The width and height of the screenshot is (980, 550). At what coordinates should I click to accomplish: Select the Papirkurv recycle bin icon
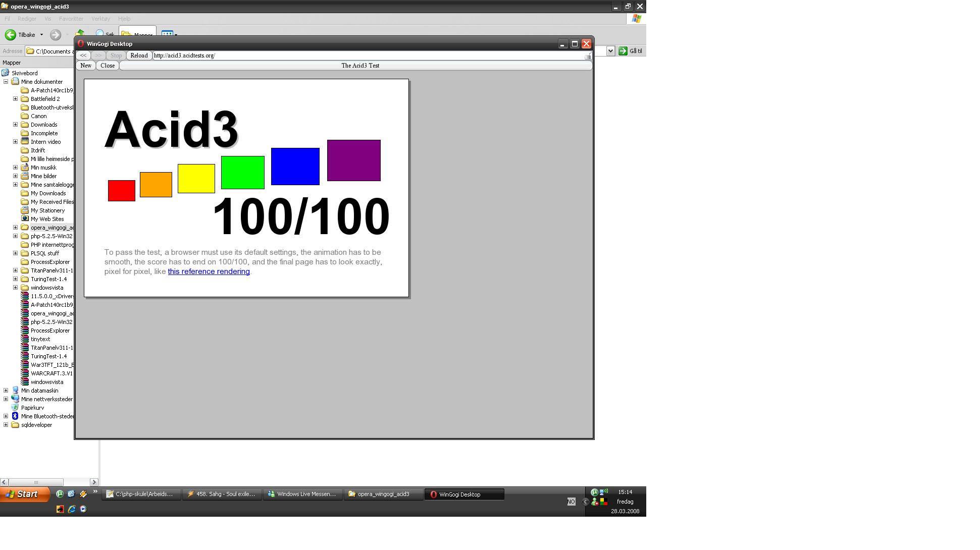tap(15, 408)
